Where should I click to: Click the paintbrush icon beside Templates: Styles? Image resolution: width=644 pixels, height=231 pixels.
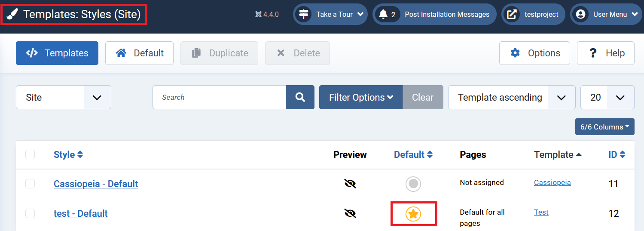[12, 15]
